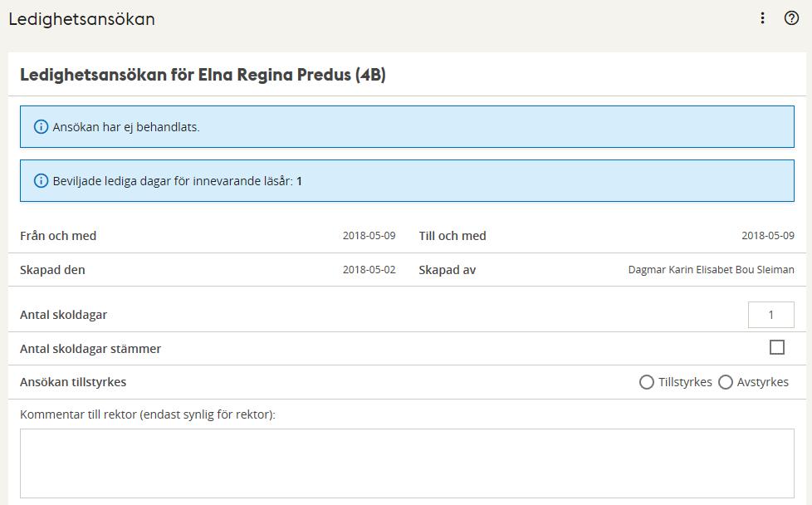
Task: Click the Kommentar till rektor text area
Action: click(x=407, y=463)
